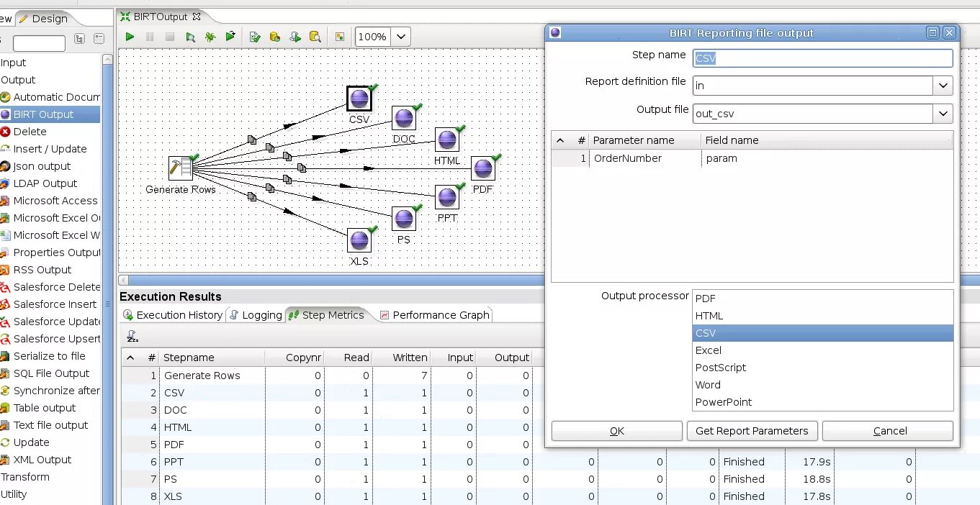980x505 pixels.
Task: Click the hop copy icon toward the CSV step
Action: (251, 140)
